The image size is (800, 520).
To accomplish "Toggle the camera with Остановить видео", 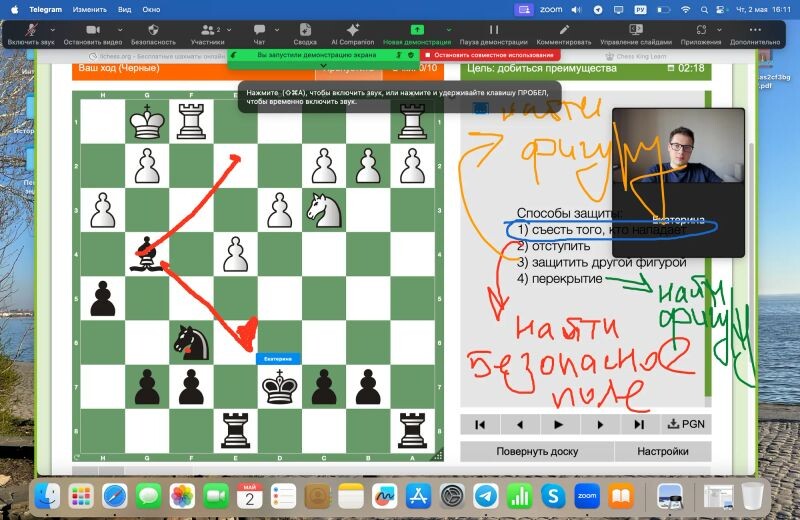I will click(91, 30).
